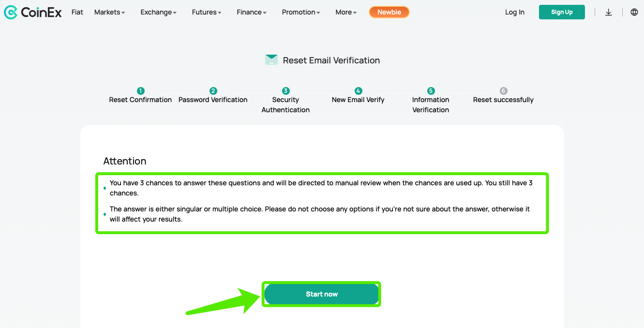Open the More menu
The image size is (644, 328).
click(x=346, y=12)
